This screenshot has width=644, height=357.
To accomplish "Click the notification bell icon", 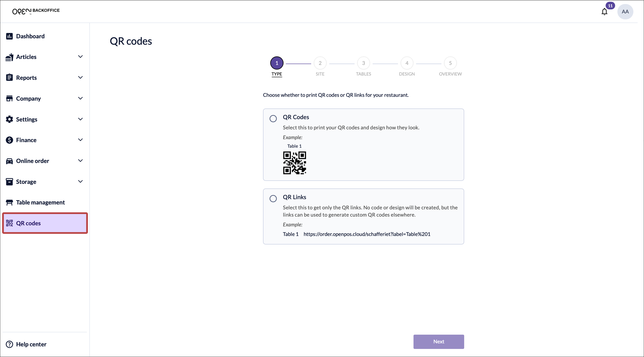I will tap(604, 12).
